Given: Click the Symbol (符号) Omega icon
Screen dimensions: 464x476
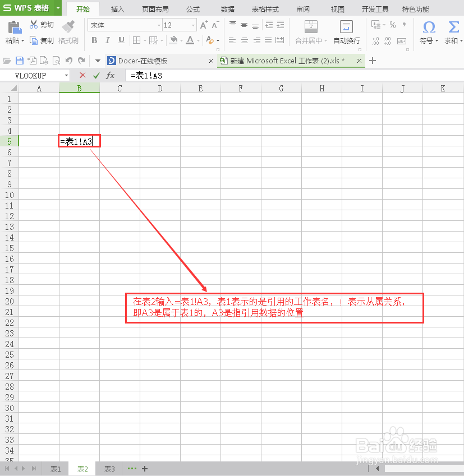Looking at the screenshot, I should 429,26.
